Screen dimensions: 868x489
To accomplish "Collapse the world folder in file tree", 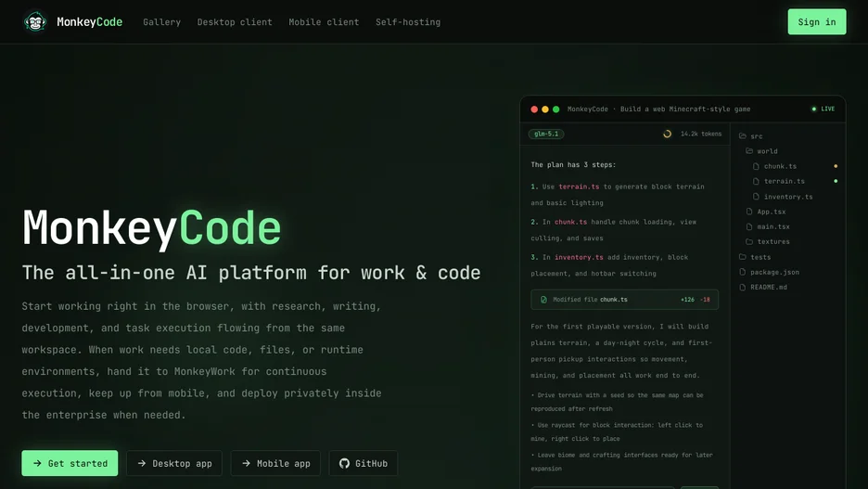I will click(761, 151).
